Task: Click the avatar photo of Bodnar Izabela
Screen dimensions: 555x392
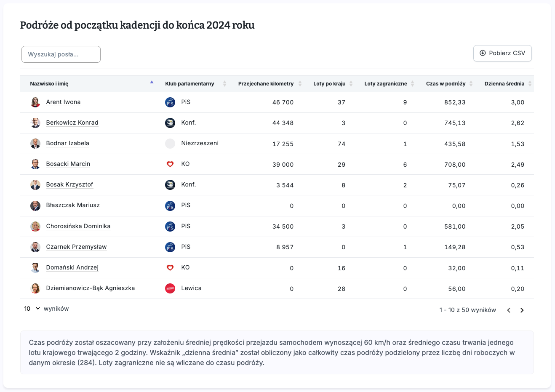Action: (35, 143)
